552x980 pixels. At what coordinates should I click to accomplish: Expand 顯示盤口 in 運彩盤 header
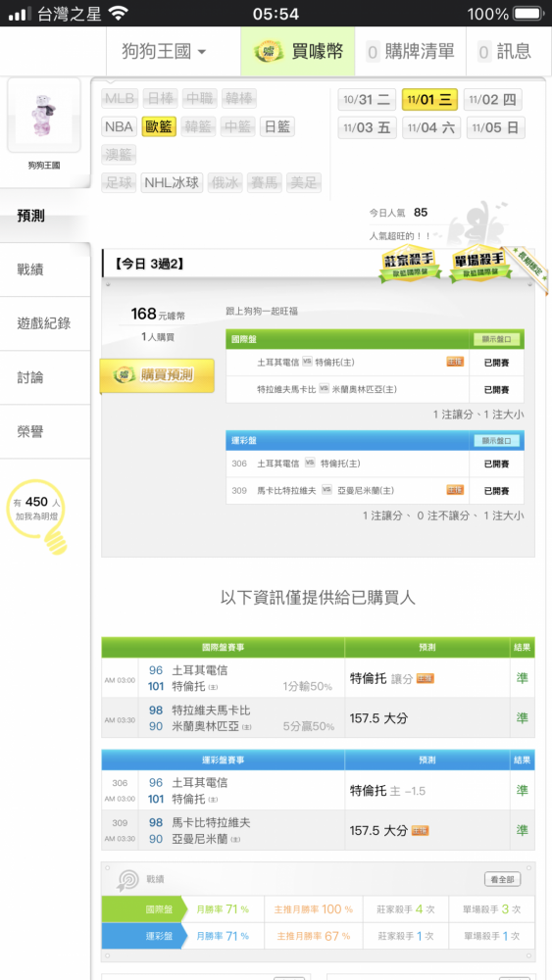click(497, 441)
